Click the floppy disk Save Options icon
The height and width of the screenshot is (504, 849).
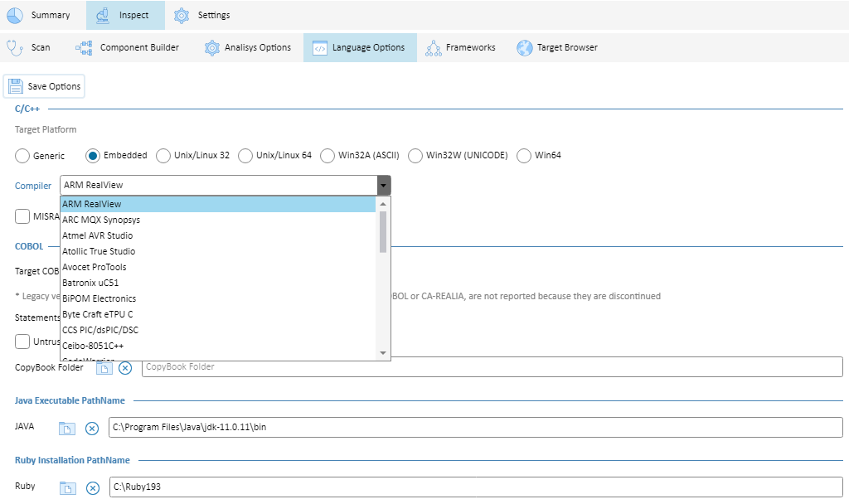coord(17,85)
